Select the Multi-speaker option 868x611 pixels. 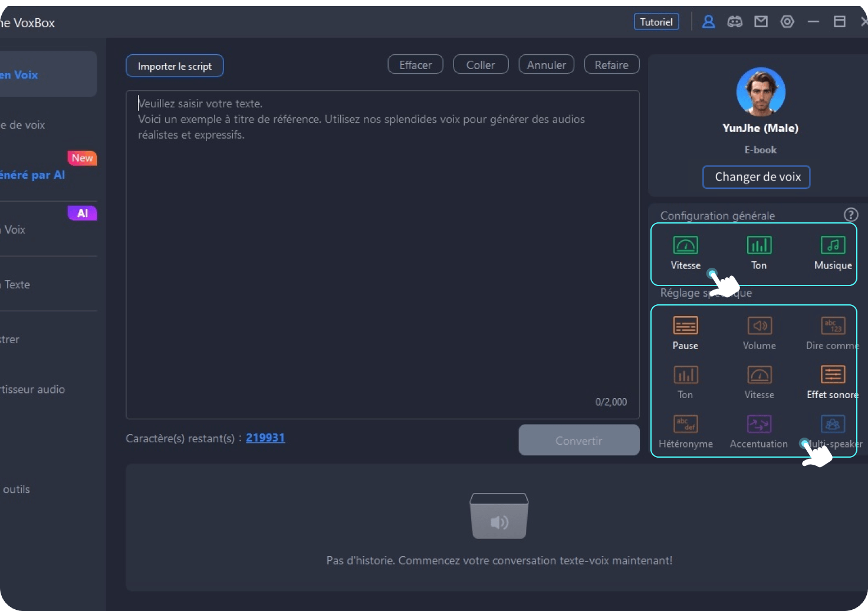[833, 424]
